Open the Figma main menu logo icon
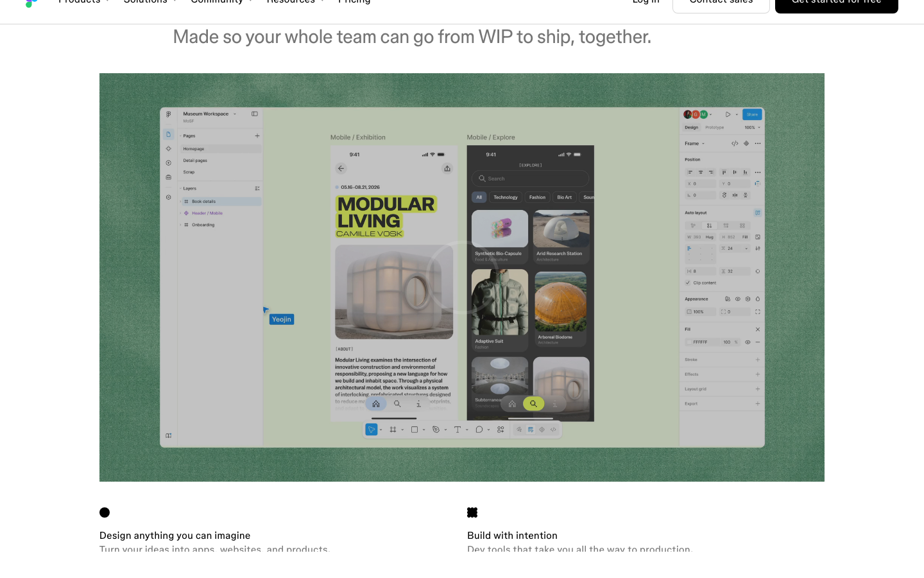 pos(168,114)
